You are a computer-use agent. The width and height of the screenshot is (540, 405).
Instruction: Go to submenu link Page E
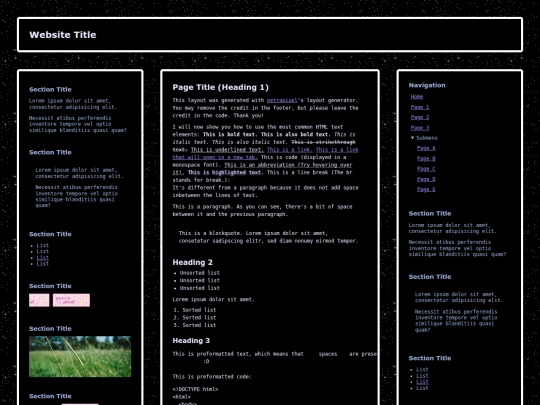coord(426,189)
